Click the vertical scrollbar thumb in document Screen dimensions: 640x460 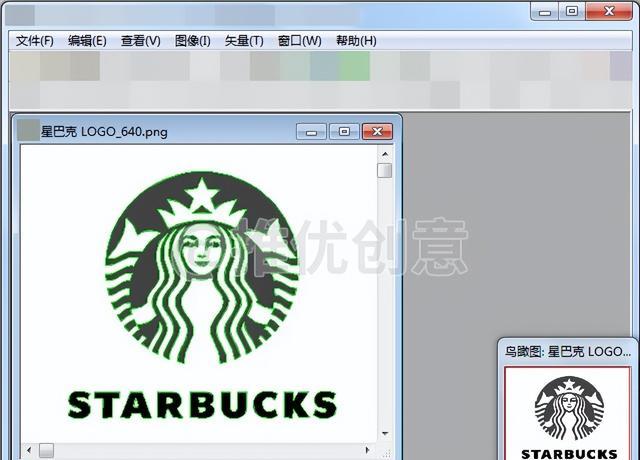tap(384, 170)
